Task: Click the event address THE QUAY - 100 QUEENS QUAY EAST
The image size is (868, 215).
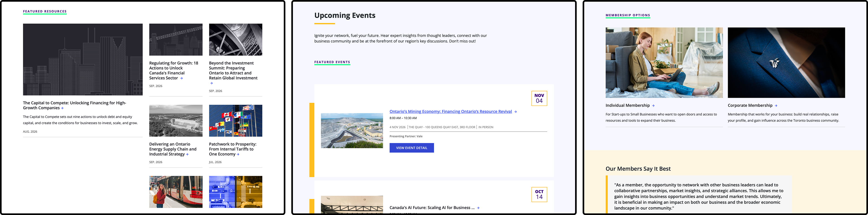Action: (442, 127)
